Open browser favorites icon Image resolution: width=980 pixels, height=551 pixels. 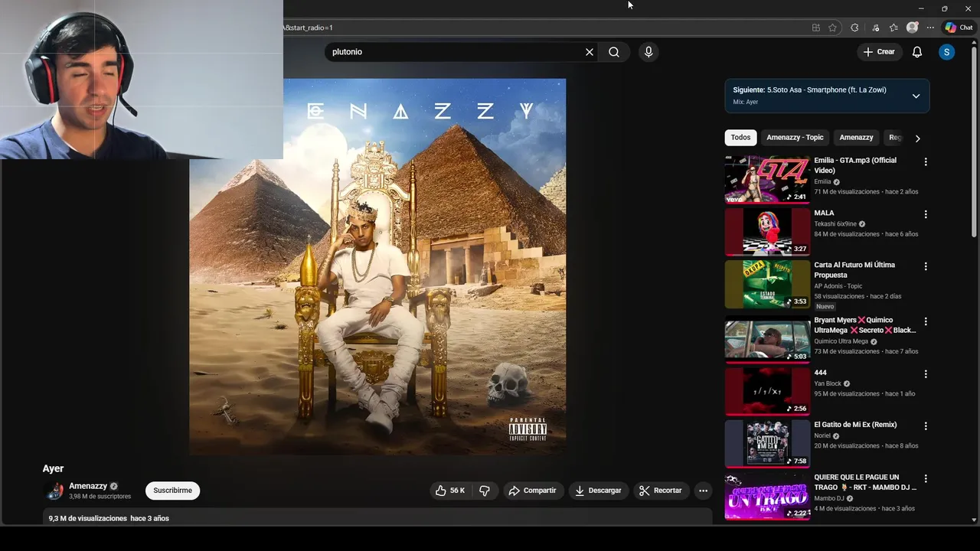(893, 28)
